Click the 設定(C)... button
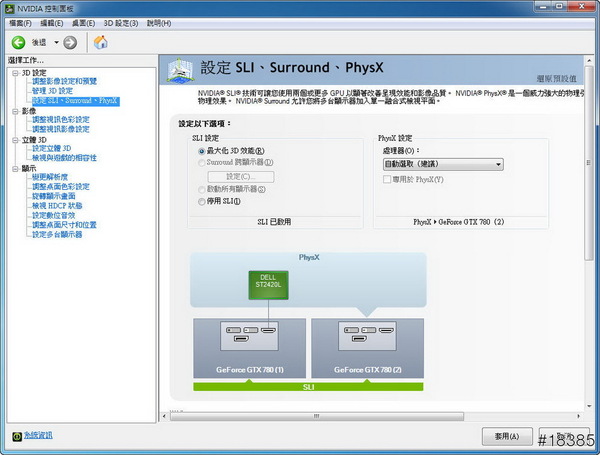 [241, 176]
